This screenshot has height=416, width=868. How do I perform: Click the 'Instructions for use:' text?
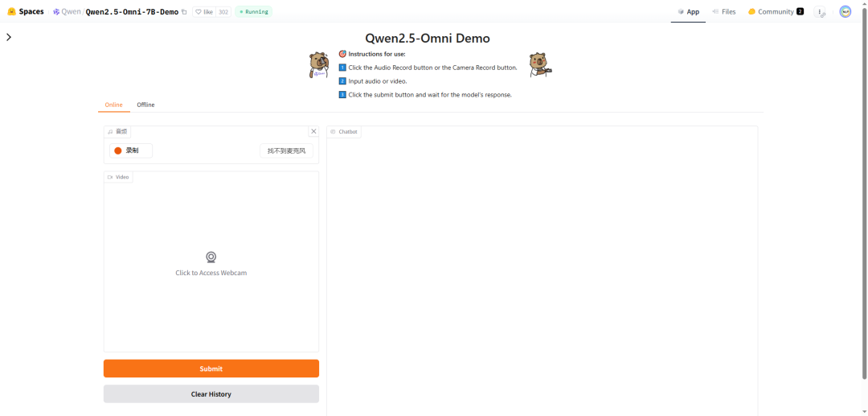(377, 54)
